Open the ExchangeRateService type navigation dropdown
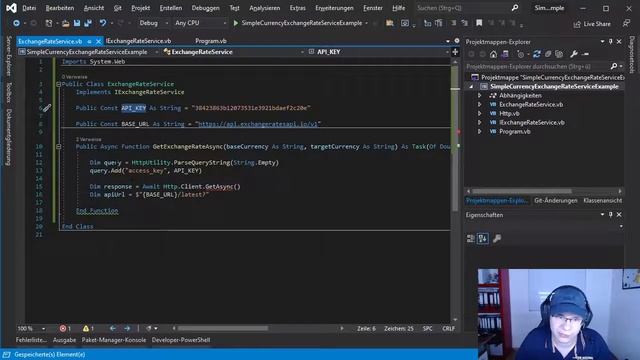640x360 pixels. 233,52
